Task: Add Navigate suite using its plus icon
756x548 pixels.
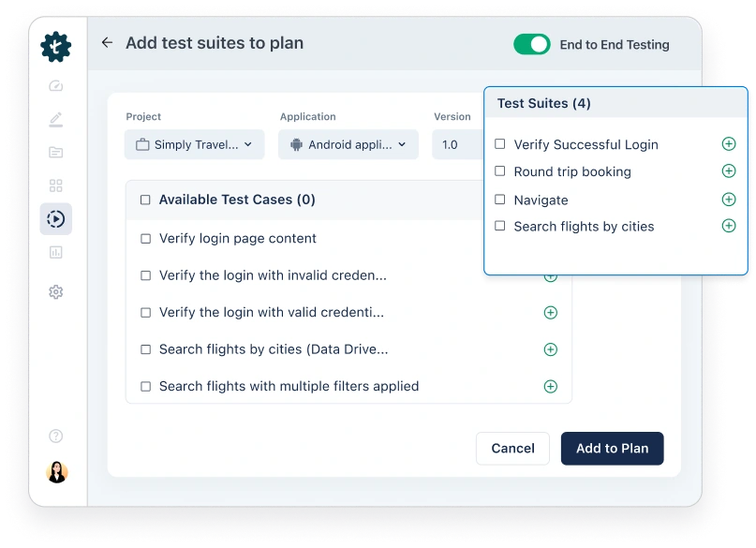Action: pos(728,199)
